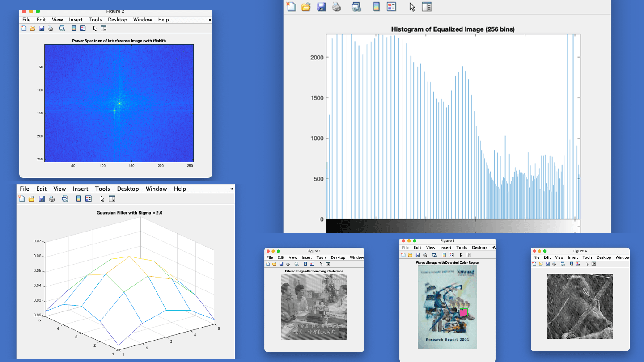The height and width of the screenshot is (362, 644).
Task: Create a new figure from Figure 2 toolbar
Action: click(x=23, y=28)
